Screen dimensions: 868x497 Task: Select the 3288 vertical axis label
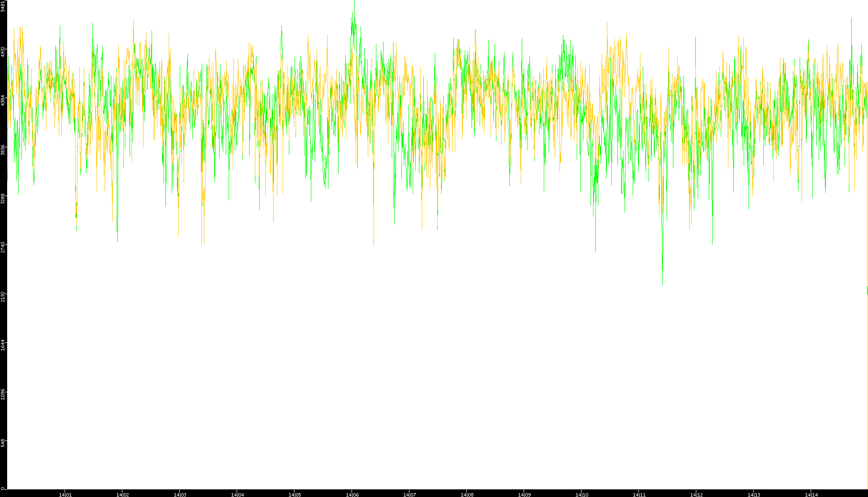point(3,199)
